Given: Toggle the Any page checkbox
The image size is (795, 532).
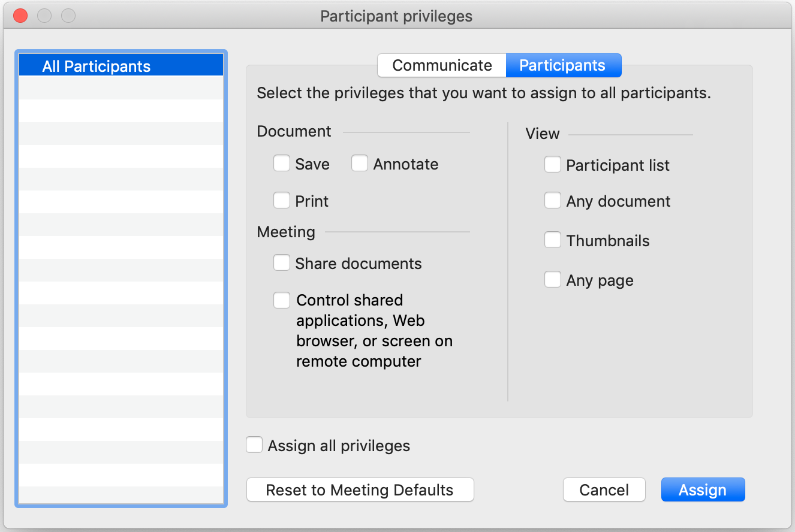Looking at the screenshot, I should 553,280.
